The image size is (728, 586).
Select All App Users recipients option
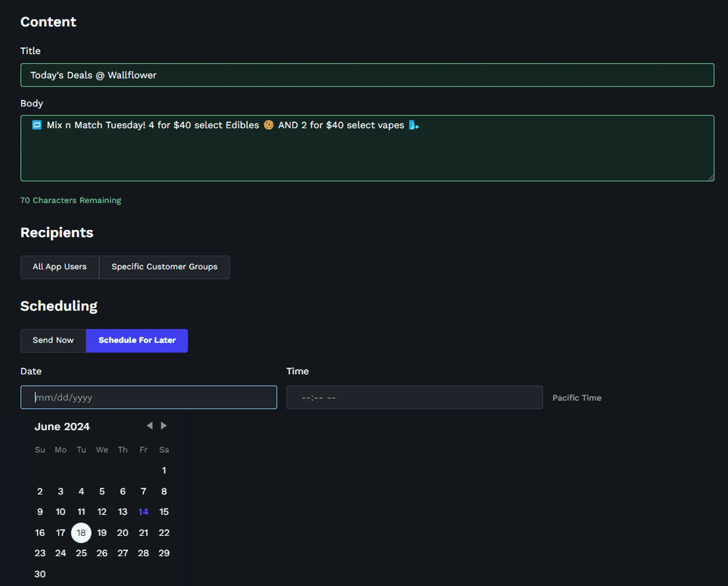[60, 267]
